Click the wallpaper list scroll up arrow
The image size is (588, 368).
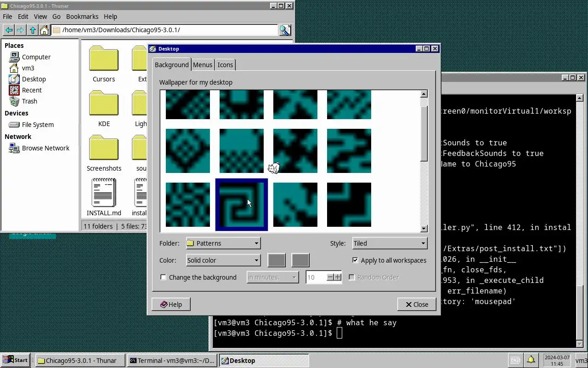[x=424, y=94]
